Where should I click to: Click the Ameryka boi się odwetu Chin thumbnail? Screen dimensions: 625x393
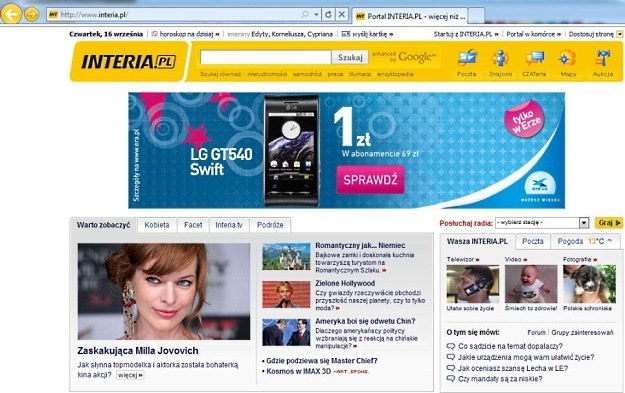286,332
